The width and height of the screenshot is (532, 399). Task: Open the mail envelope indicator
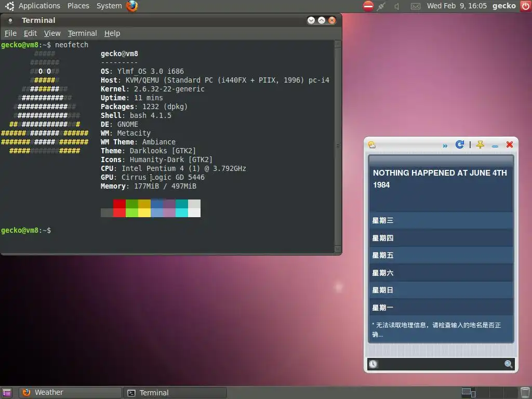(x=415, y=6)
